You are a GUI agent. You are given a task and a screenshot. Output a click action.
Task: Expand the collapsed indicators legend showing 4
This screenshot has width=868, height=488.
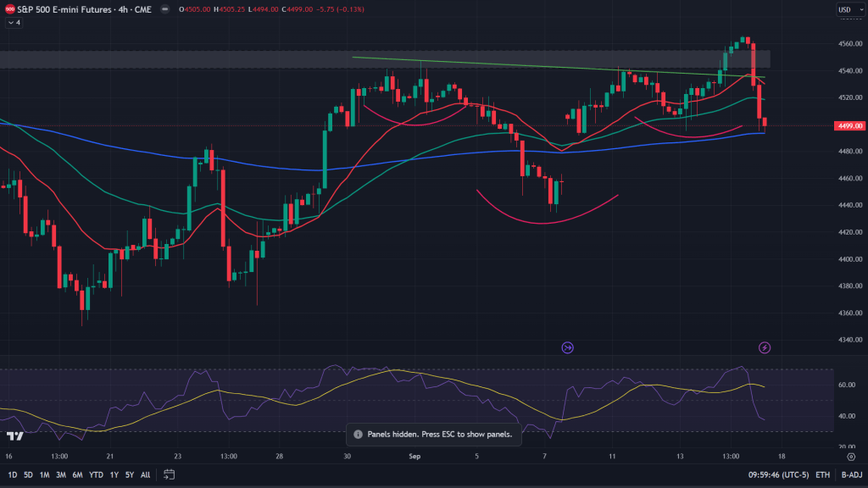[x=14, y=23]
